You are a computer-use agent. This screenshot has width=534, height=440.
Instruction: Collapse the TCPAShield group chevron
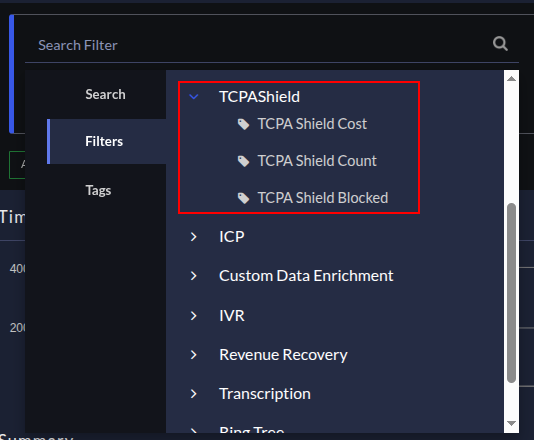point(194,97)
